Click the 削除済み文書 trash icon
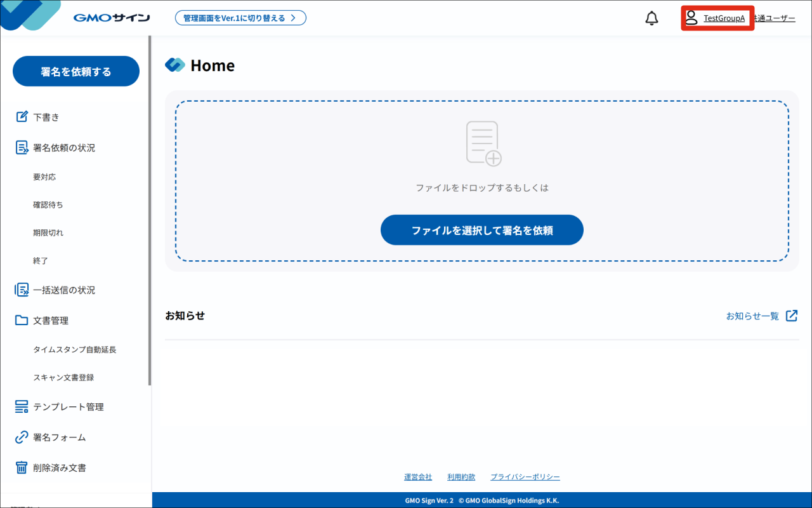 (x=22, y=467)
